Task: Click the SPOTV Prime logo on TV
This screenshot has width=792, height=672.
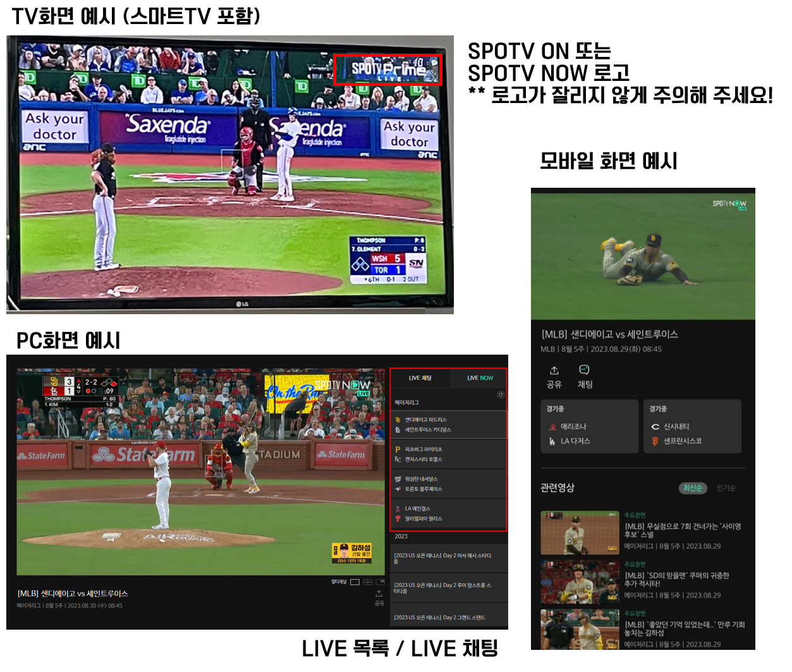Action: pyautogui.click(x=387, y=70)
